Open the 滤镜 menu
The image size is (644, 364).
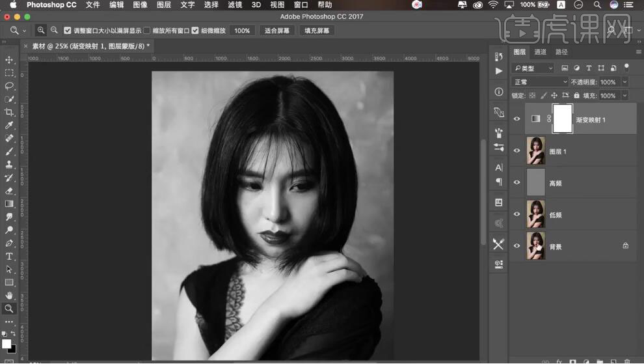[x=235, y=5]
